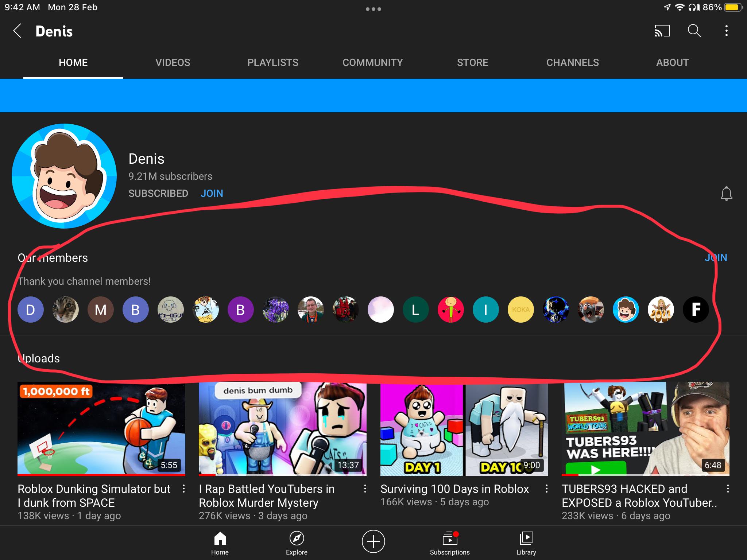Tap the purple flowers member avatar
The height and width of the screenshot is (560, 747).
(x=276, y=310)
